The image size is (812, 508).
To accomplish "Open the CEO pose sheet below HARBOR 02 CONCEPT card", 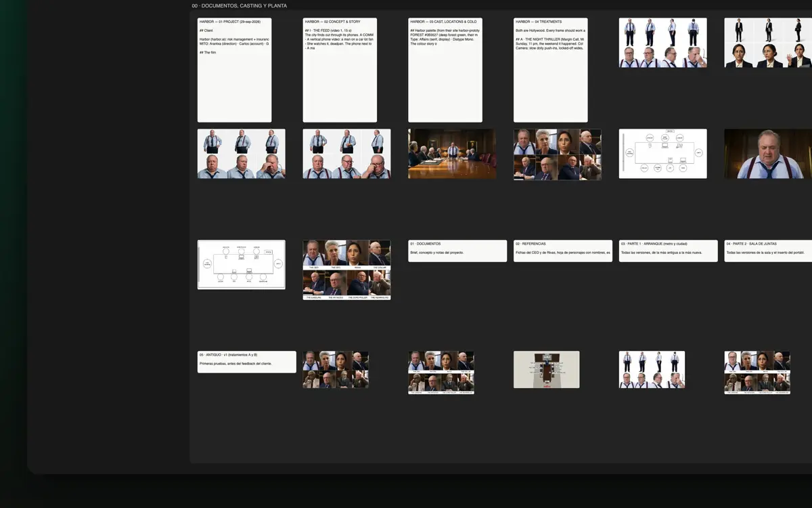I will pyautogui.click(x=346, y=154).
